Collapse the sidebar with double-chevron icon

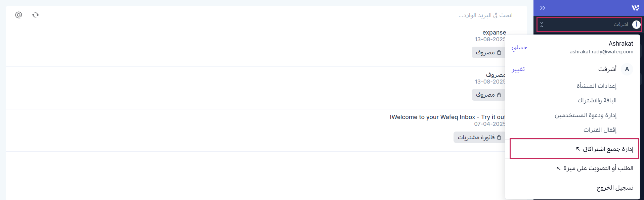(x=543, y=8)
